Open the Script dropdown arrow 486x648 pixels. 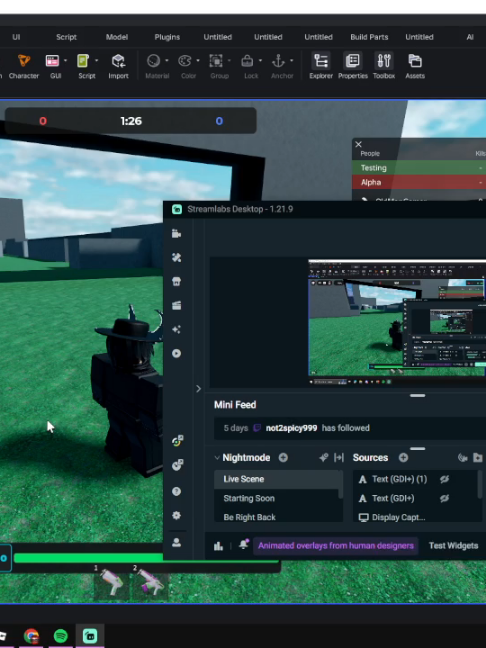point(96,61)
